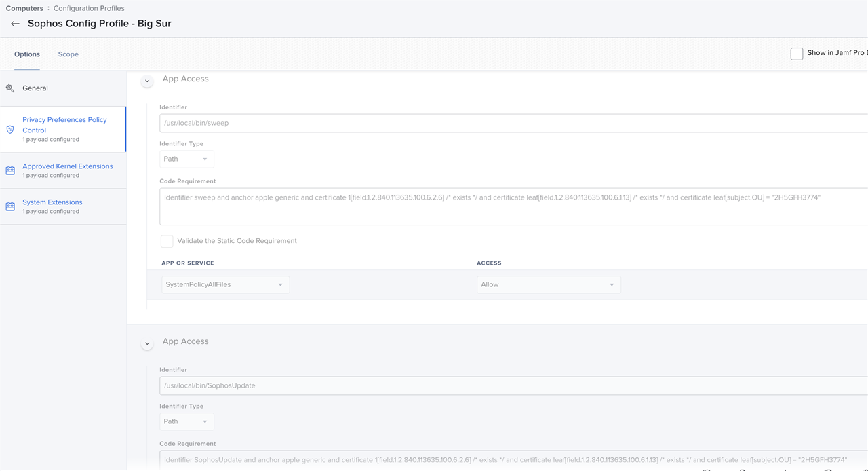Go to the Computers breadcrumb

24,8
